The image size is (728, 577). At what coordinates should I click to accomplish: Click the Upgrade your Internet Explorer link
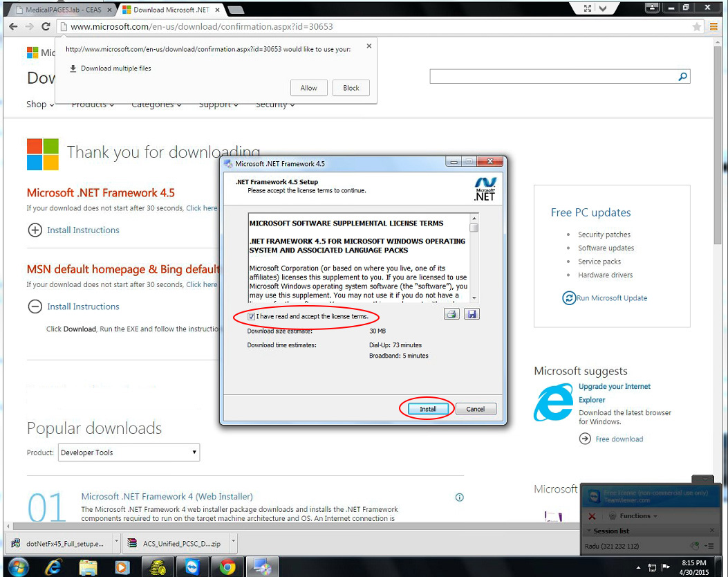coord(614,393)
